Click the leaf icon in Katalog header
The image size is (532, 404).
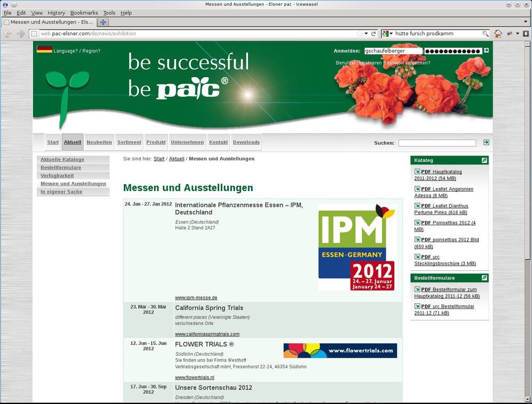484,160
